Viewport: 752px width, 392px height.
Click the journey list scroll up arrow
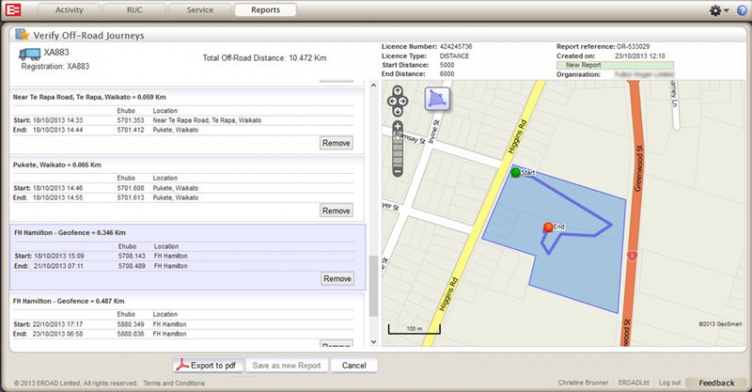(x=374, y=85)
